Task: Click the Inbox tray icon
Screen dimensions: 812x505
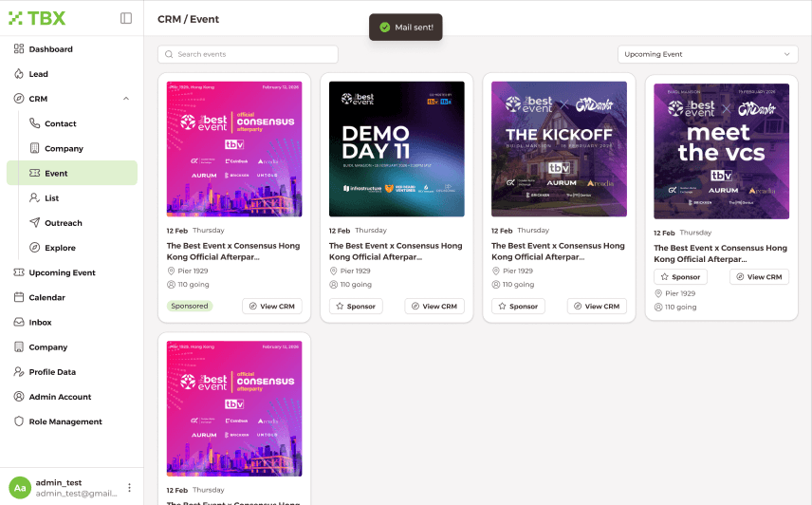Action: pyautogui.click(x=19, y=322)
